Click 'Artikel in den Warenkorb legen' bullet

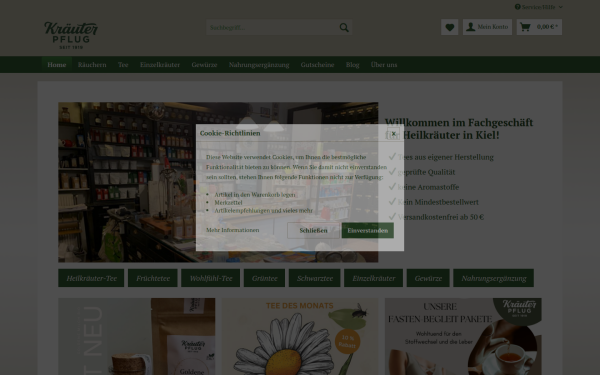255,195
